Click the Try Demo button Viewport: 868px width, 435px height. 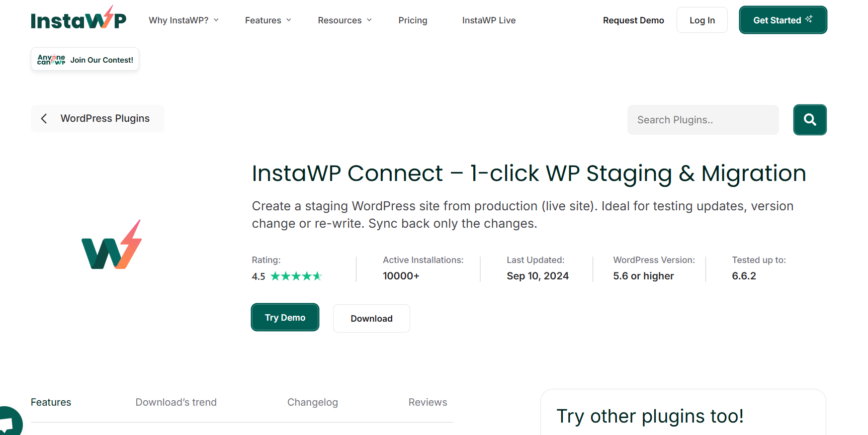tap(285, 317)
